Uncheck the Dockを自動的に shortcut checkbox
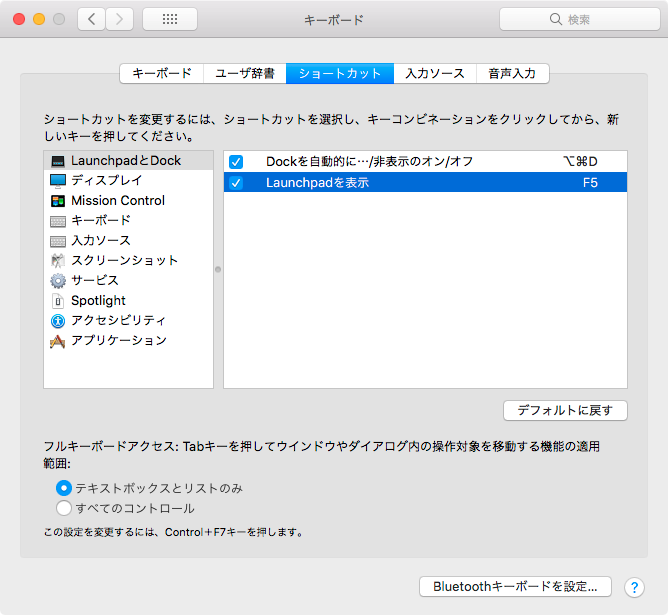 236,161
